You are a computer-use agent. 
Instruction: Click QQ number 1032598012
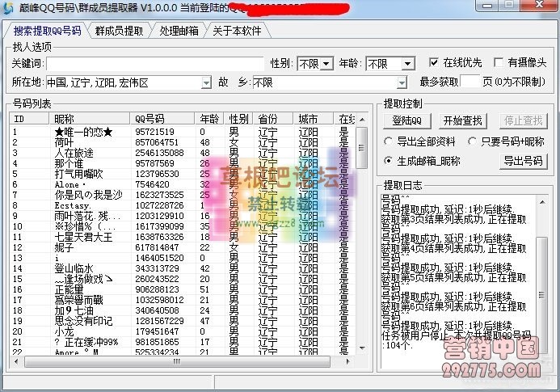159,300
